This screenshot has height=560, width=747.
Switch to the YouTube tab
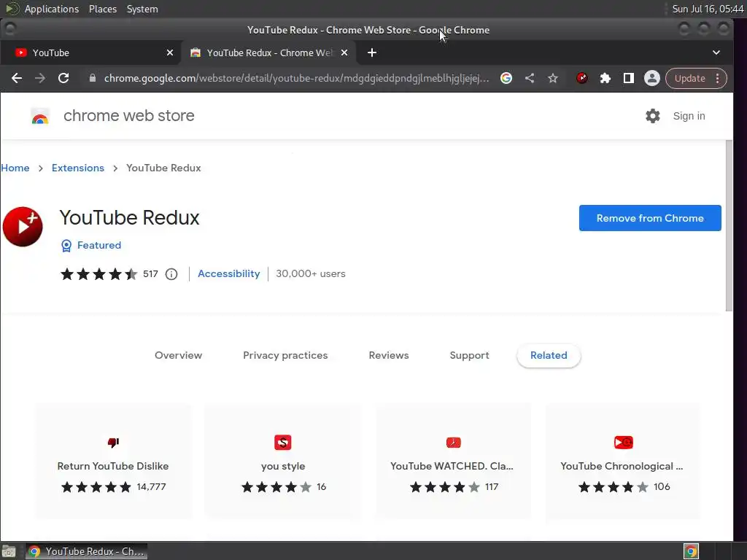point(90,52)
